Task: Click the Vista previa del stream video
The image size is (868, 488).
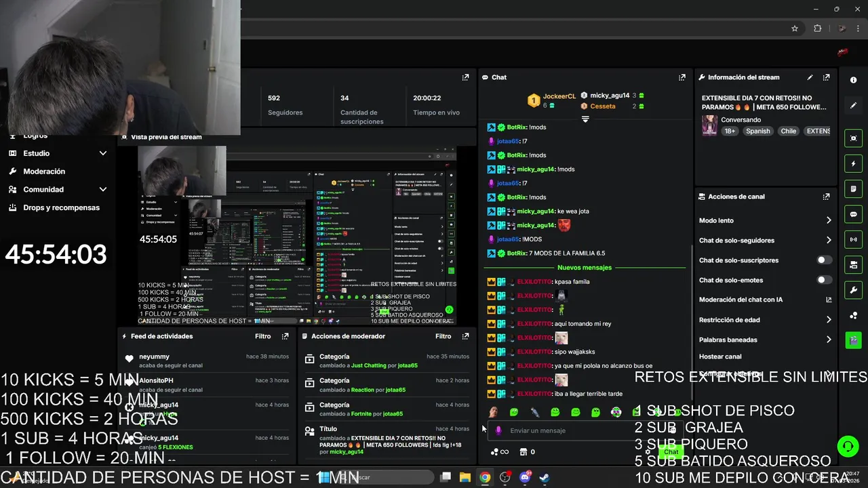Action: (297, 235)
